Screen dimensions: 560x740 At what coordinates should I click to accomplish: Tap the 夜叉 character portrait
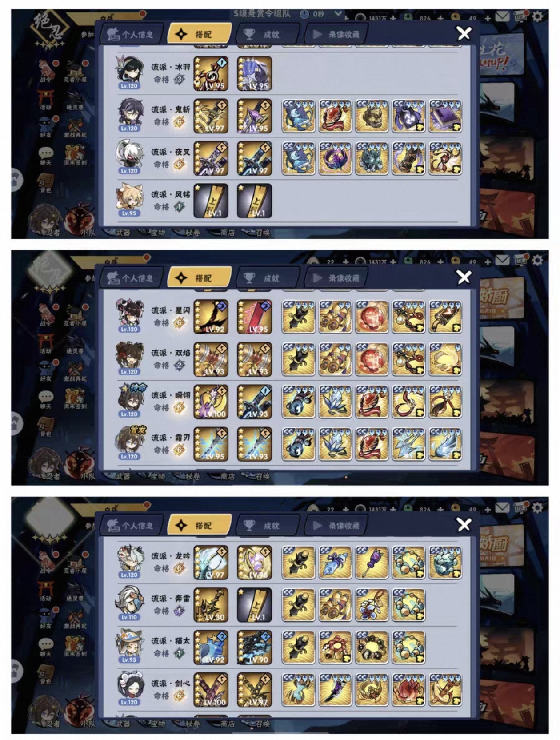[x=129, y=157]
